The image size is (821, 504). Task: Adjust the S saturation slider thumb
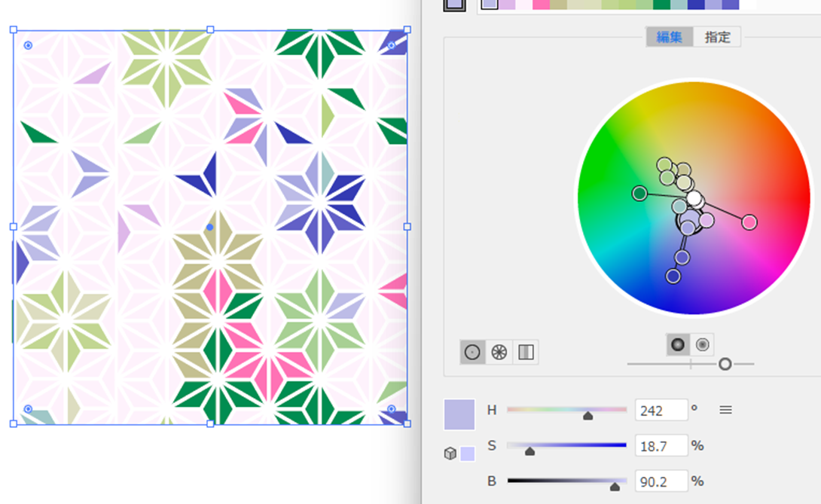point(530,451)
